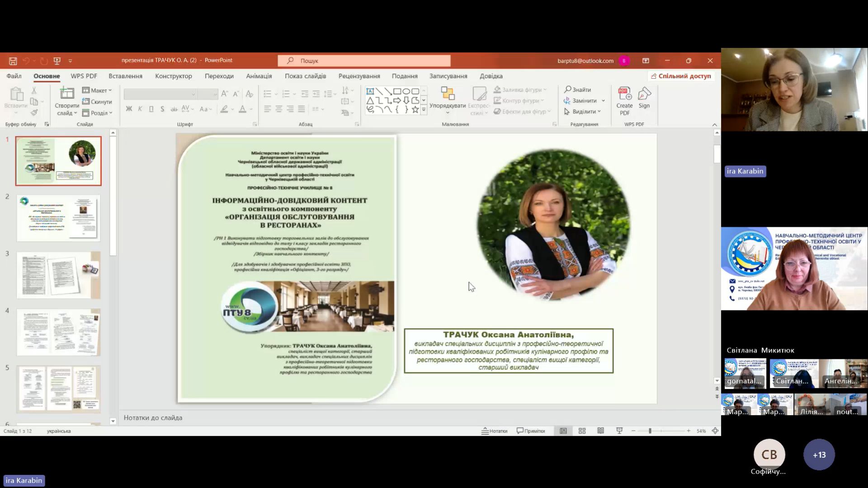Open the Вставлення ribbon tab
868x488 pixels.
point(125,76)
